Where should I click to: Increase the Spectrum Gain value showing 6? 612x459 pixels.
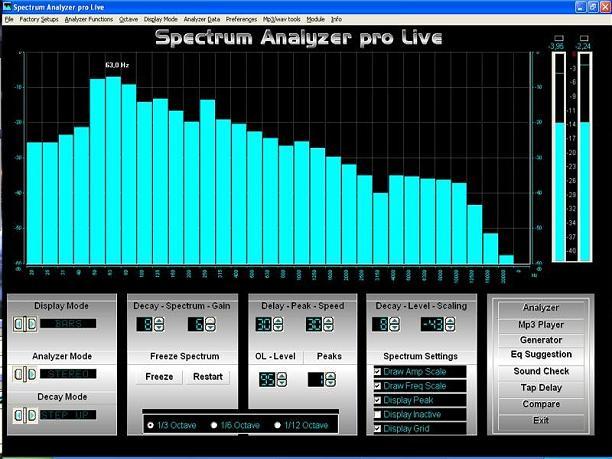click(210, 321)
